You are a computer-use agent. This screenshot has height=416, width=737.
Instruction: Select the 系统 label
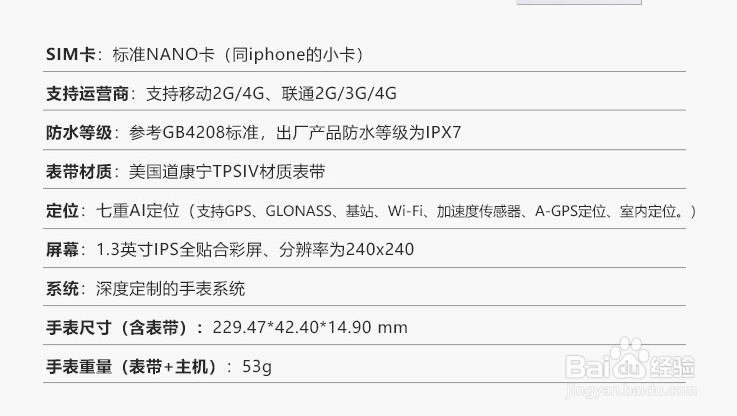[62, 289]
